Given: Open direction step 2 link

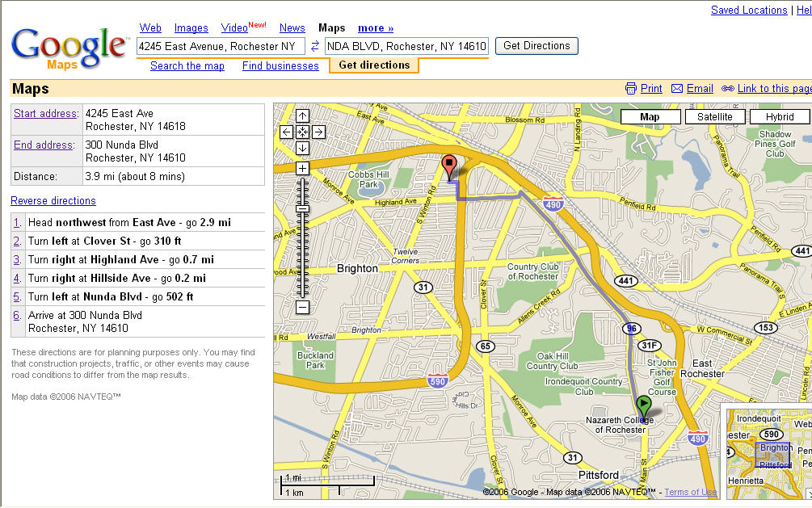Looking at the screenshot, I should point(17,241).
